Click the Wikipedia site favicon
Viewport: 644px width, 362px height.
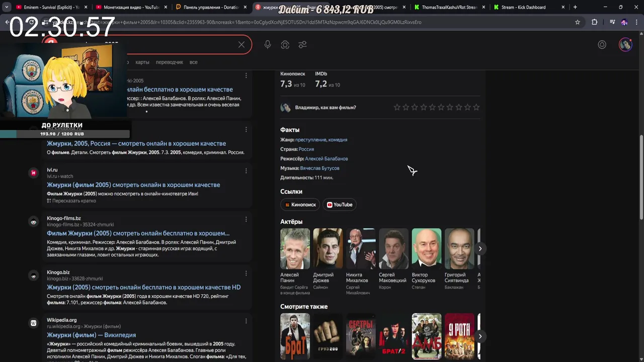point(33,323)
